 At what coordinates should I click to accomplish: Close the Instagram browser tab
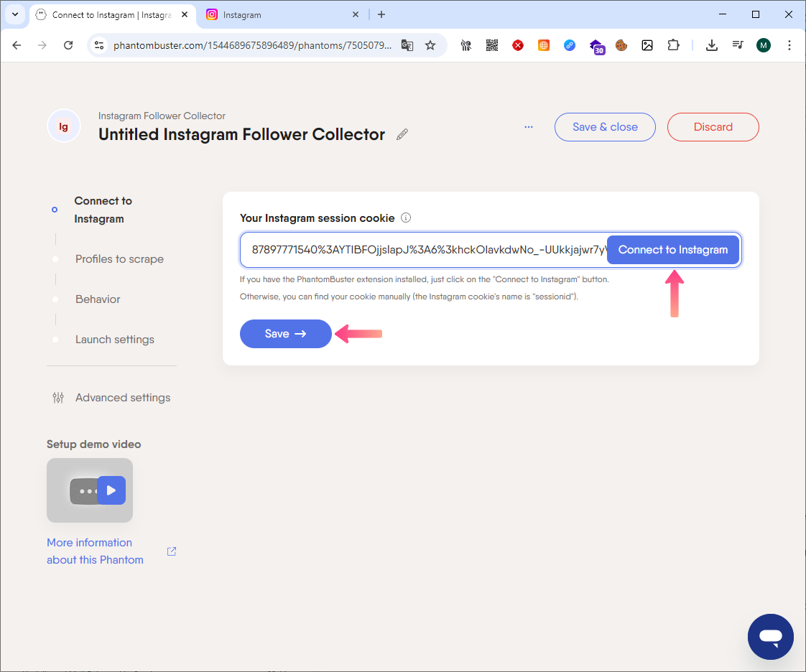tap(355, 15)
